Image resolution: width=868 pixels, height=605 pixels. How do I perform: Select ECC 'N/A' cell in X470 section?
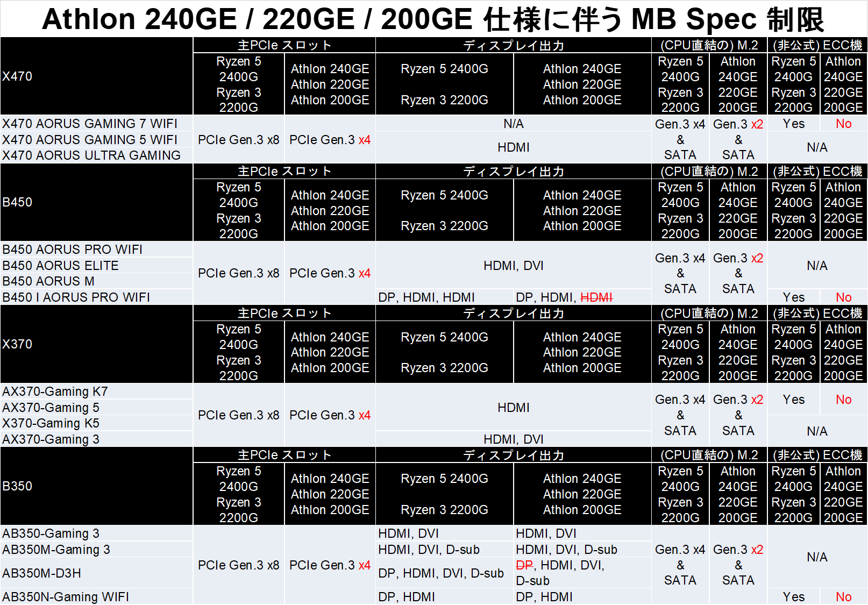click(817, 147)
